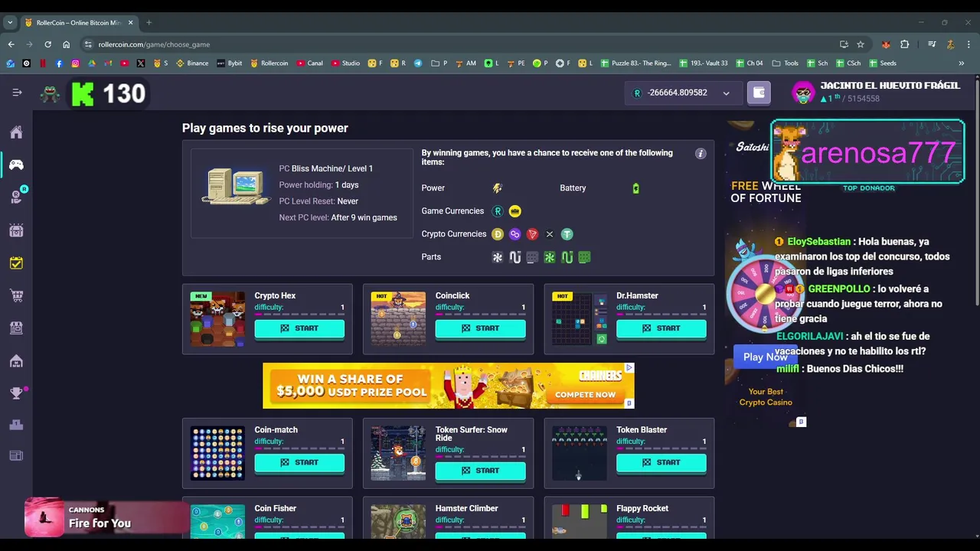
Task: Start the Coin-match game
Action: click(x=299, y=462)
